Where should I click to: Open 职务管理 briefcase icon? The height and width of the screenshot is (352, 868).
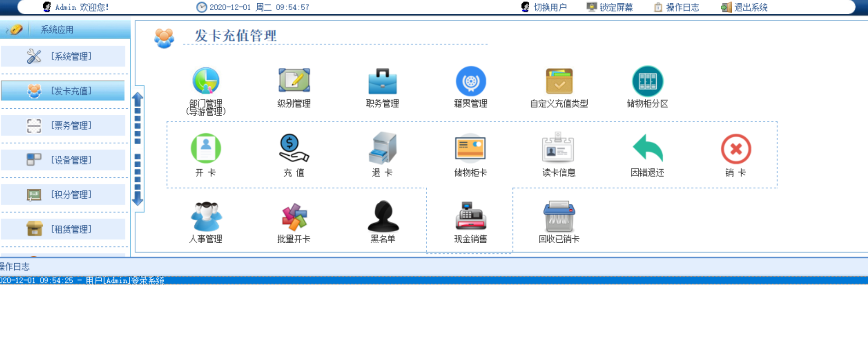pyautogui.click(x=382, y=81)
